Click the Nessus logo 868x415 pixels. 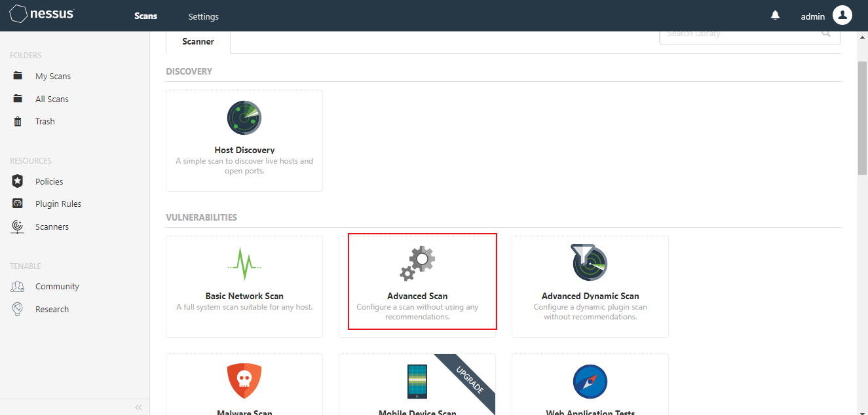41,14
